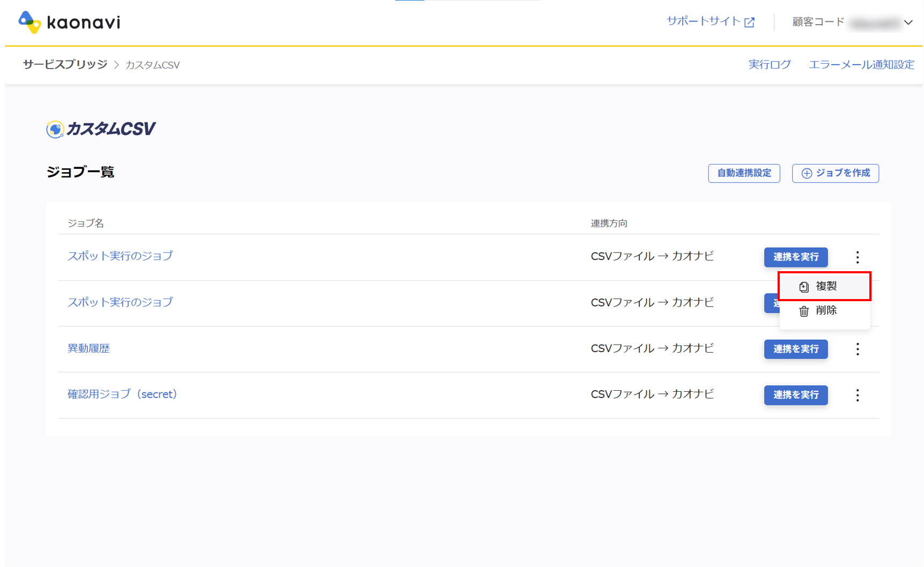The width and height of the screenshot is (924, 567).
Task: Run 連携を実行 for 異動履歴
Action: (795, 349)
